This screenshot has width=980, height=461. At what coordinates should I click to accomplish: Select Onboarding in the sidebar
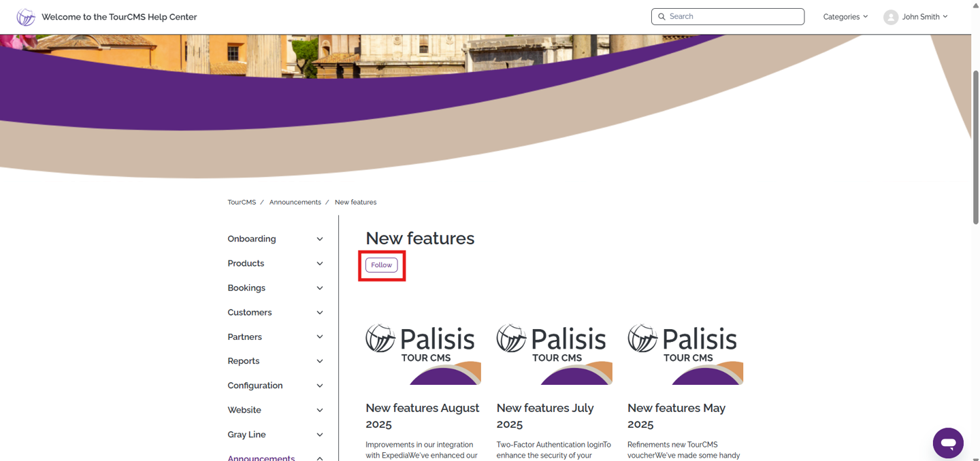pyautogui.click(x=252, y=239)
